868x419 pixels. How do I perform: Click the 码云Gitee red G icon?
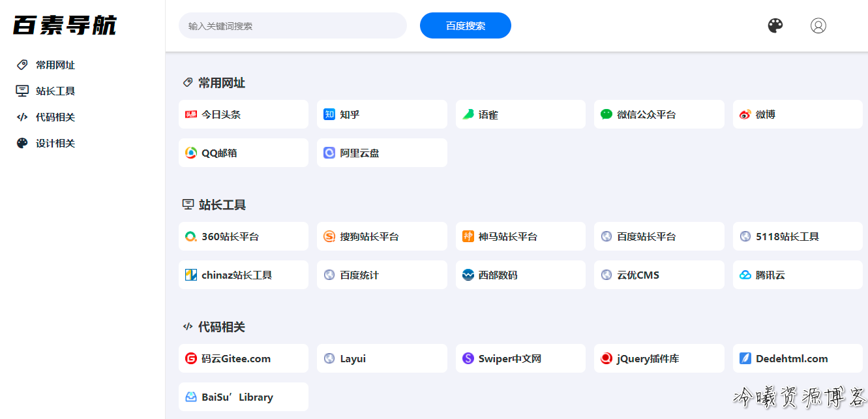pos(191,358)
